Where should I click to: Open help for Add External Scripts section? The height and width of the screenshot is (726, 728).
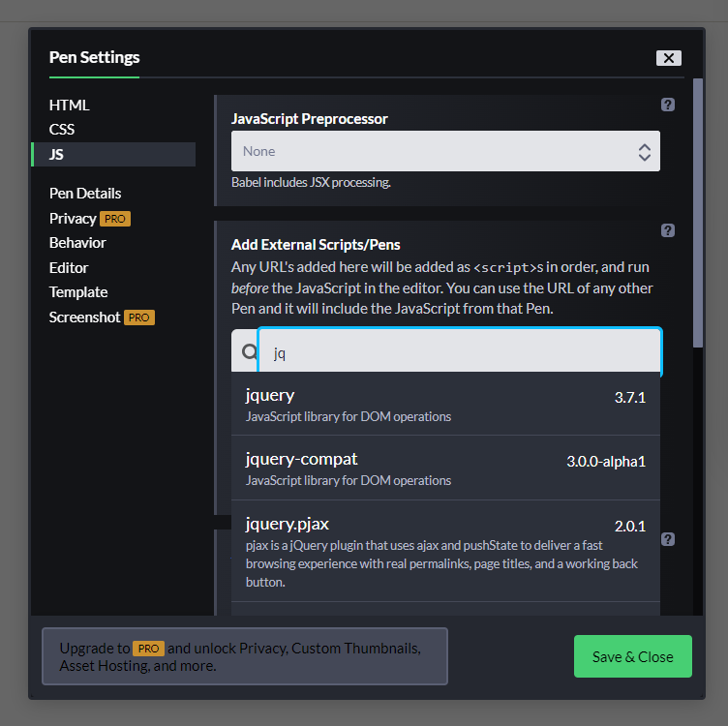pos(668,230)
